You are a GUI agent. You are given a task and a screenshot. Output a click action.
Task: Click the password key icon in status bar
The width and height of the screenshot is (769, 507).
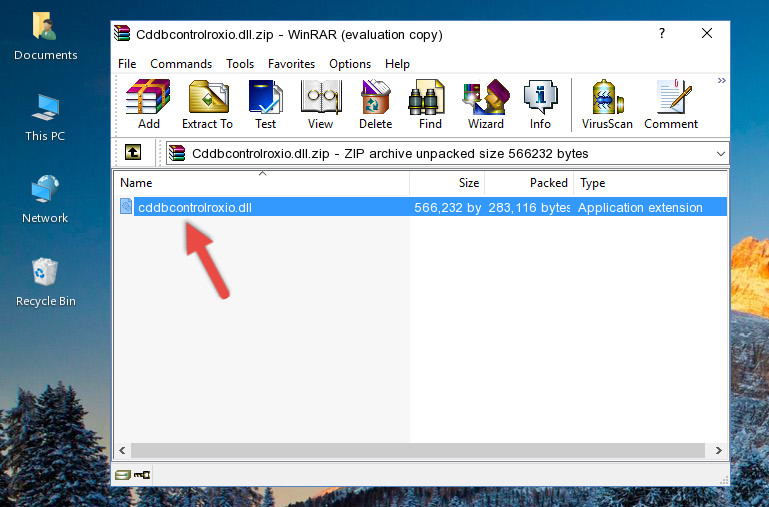(142, 475)
